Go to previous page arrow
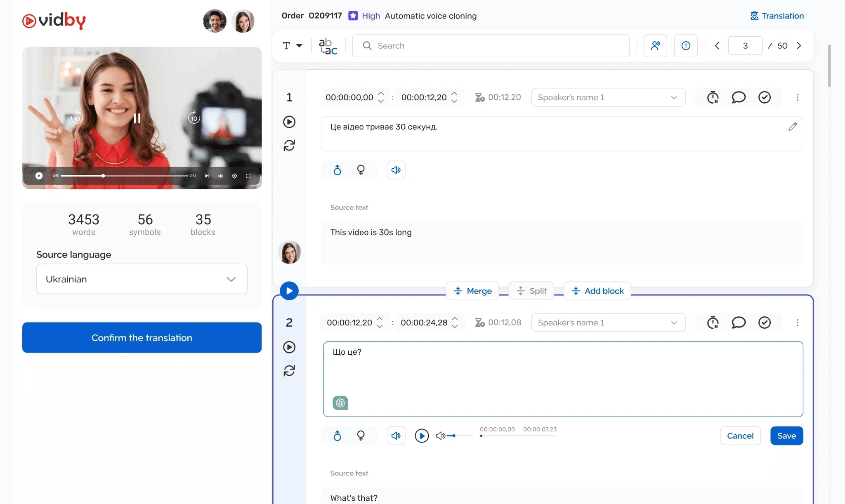 click(717, 46)
